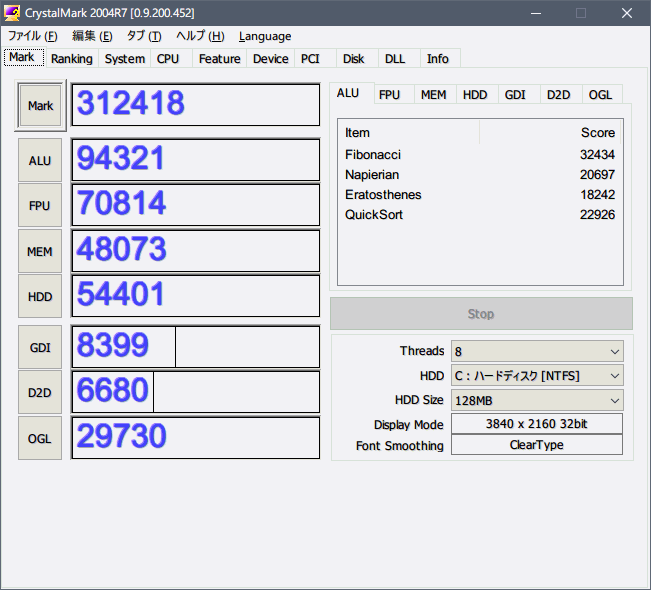Select the HDD results tab
The image size is (651, 590).
tap(475, 95)
